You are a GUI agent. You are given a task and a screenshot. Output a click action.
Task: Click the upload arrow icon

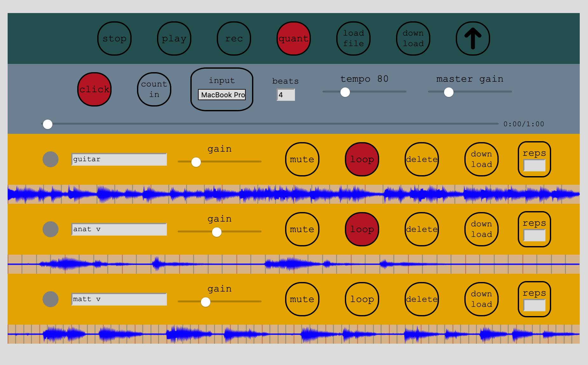click(x=472, y=38)
